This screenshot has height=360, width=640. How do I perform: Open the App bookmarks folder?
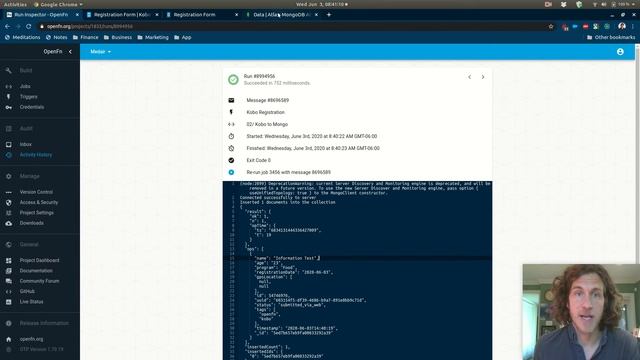183,37
